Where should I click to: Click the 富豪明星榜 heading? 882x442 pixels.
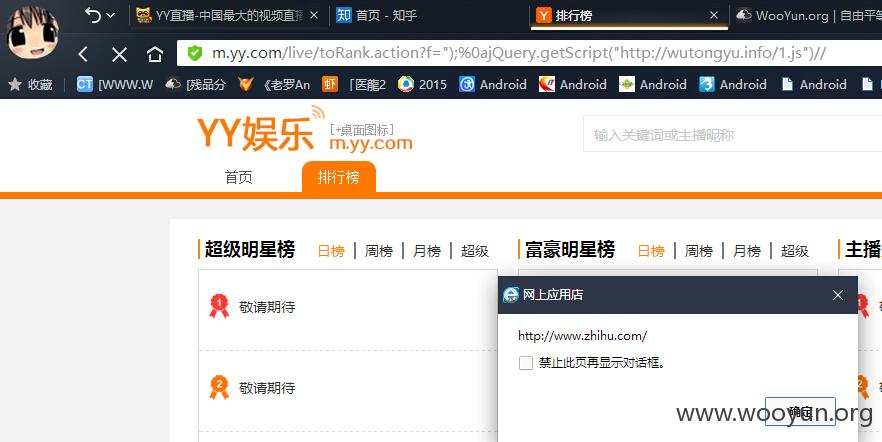pos(570,250)
